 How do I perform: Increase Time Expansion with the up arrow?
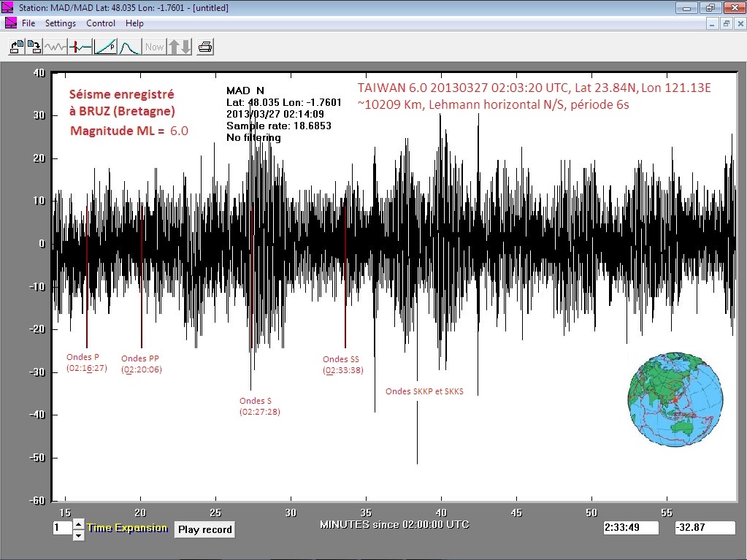(79, 524)
